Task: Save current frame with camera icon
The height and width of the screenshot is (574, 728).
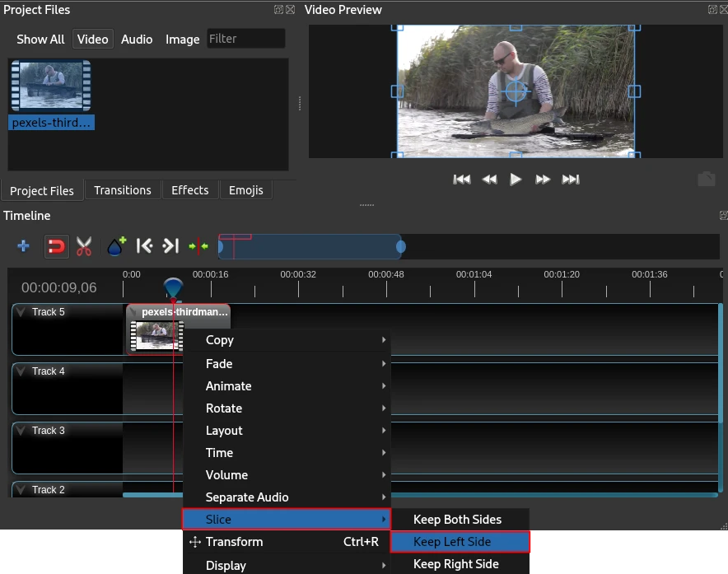Action: coord(706,180)
